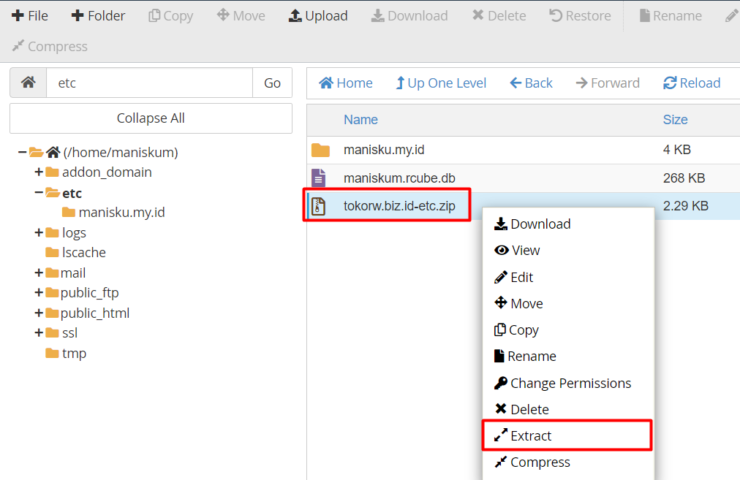The image size is (740, 480).
Task: Click the home icon beside path field
Action: [28, 83]
